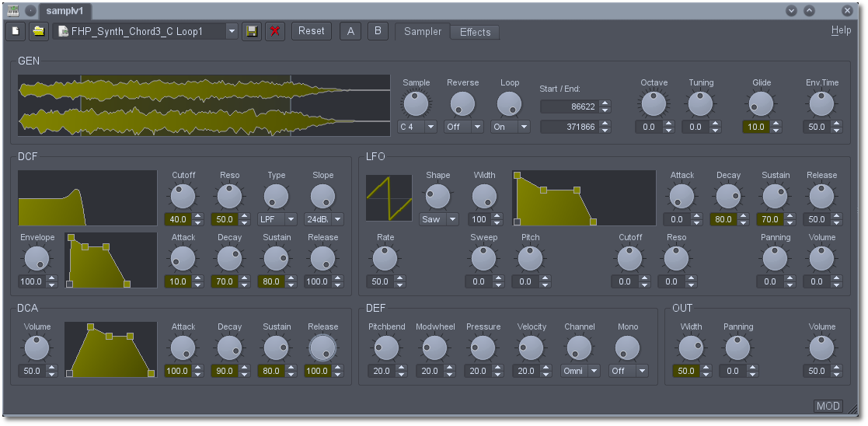Screen dimensions: 868x426
Task: Open the preset name dropdown
Action: 231,31
